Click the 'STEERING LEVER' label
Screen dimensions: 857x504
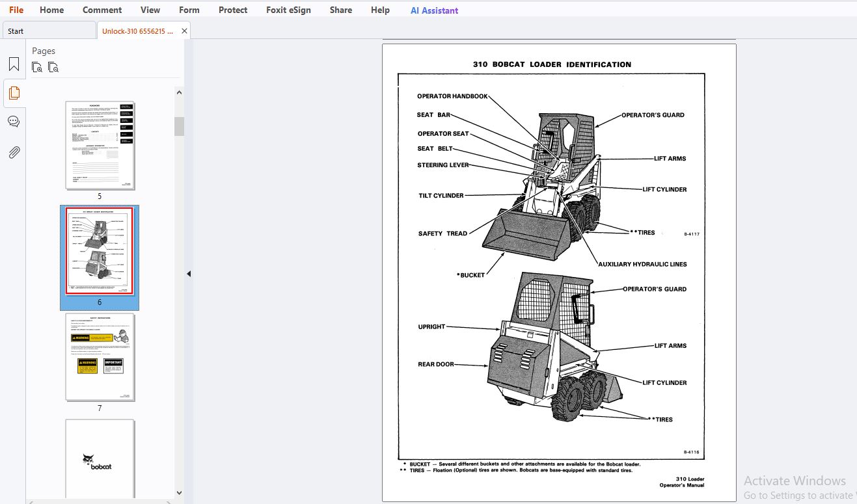pyautogui.click(x=443, y=165)
